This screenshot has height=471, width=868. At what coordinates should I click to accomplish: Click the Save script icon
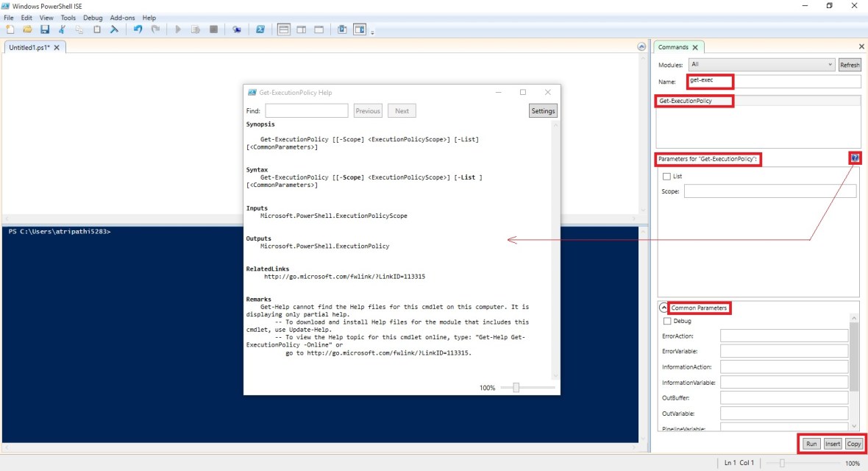[45, 29]
